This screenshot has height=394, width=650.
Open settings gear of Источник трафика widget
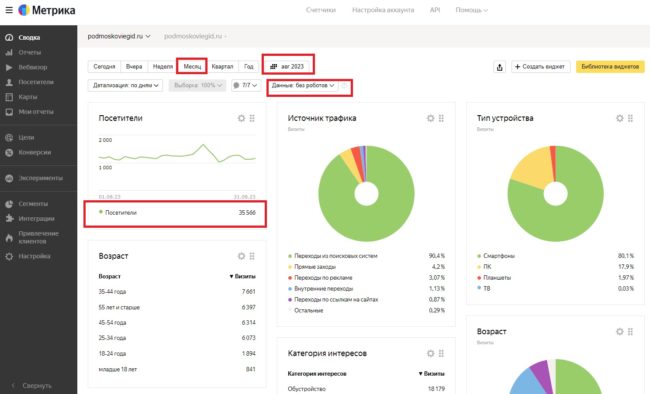click(430, 118)
